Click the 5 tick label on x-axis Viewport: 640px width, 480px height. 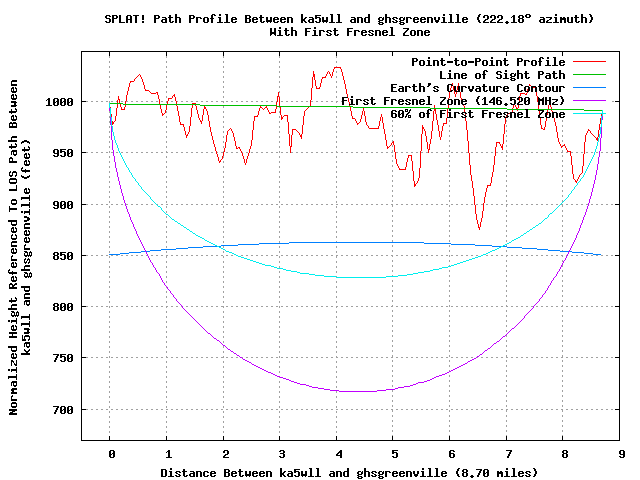pos(394,453)
